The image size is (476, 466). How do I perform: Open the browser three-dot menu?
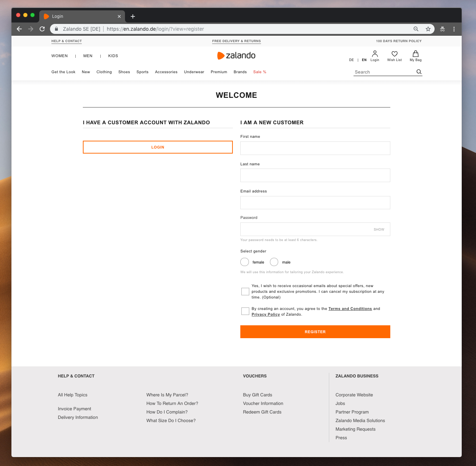pos(454,29)
